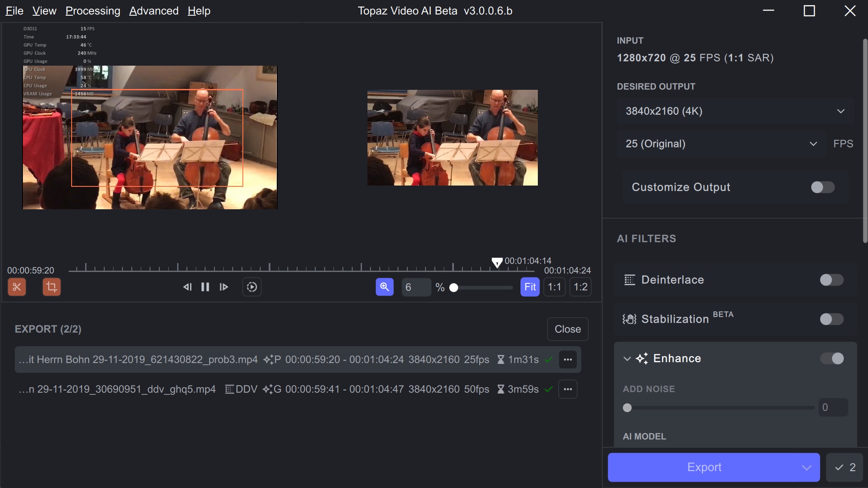Step forward one frame
This screenshot has height=488, width=868.
tap(224, 287)
